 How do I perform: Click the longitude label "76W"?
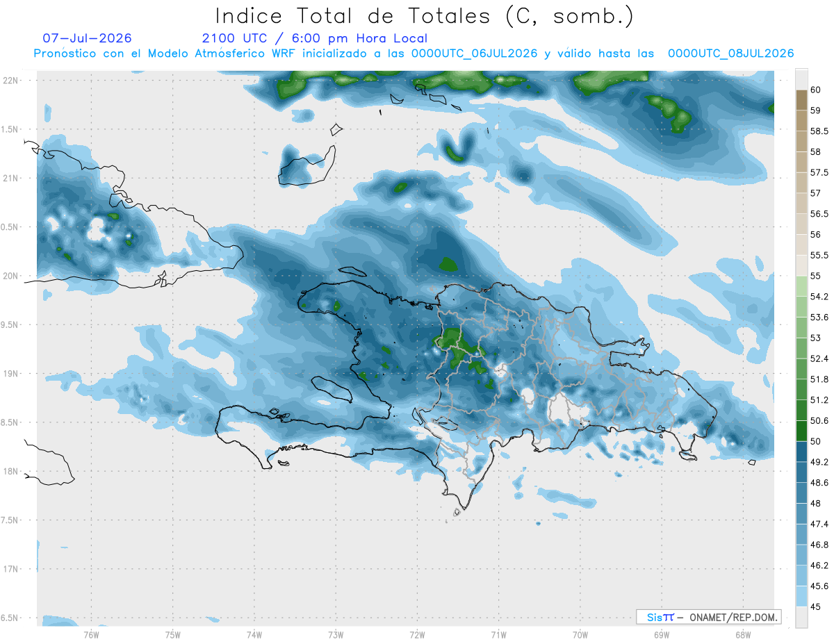(91, 635)
